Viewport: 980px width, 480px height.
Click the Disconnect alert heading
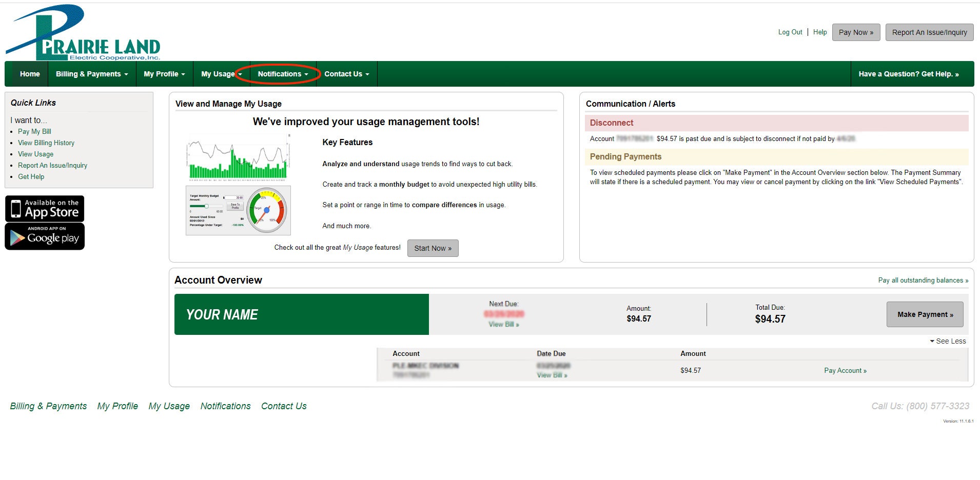[611, 123]
